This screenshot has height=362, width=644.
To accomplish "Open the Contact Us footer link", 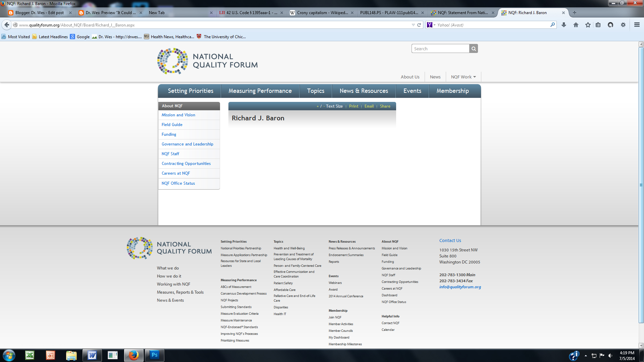I will click(450, 240).
